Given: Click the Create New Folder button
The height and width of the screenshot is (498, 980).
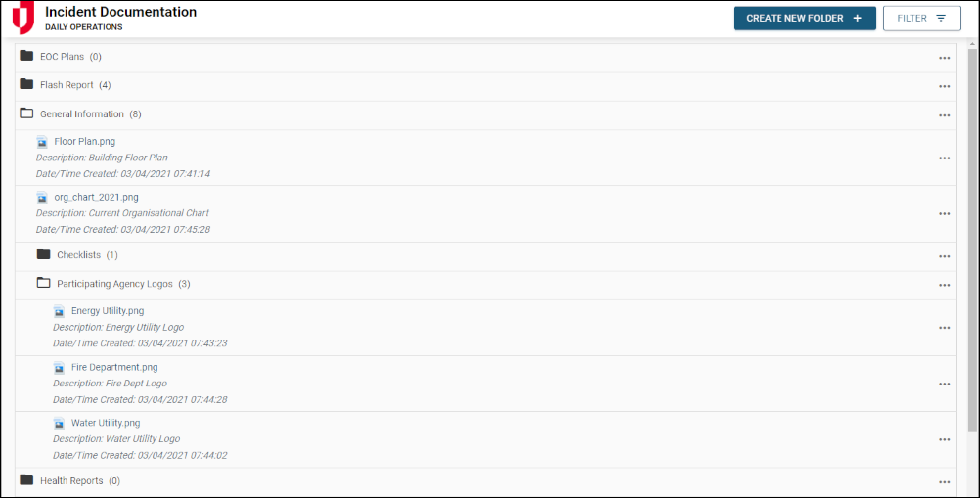Looking at the screenshot, I should pyautogui.click(x=804, y=18).
